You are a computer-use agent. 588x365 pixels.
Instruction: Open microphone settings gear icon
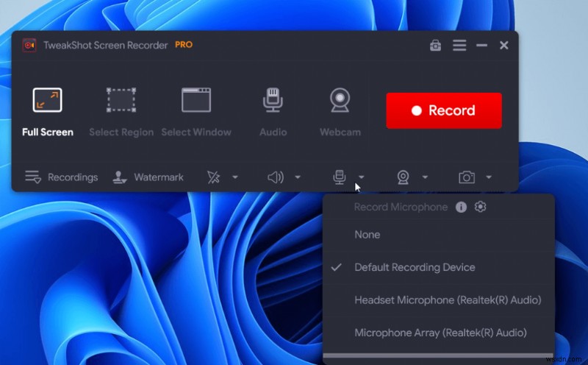[x=481, y=208]
